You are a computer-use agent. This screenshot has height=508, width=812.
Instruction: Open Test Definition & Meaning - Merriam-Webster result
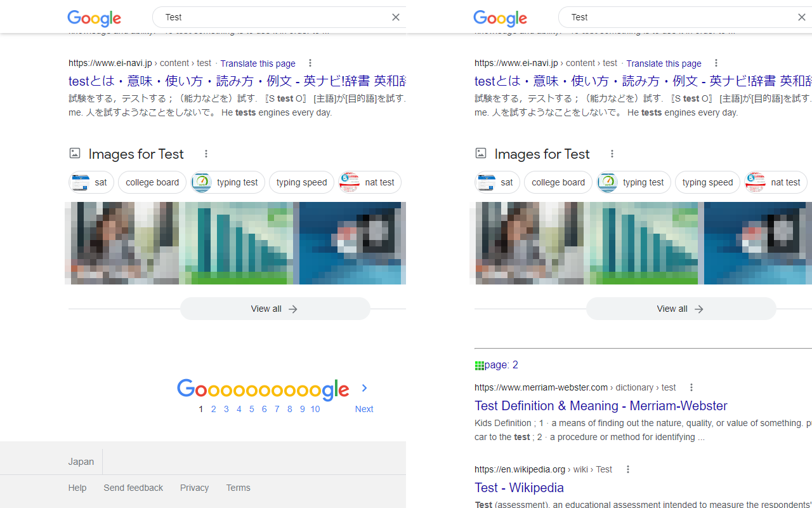point(601,406)
